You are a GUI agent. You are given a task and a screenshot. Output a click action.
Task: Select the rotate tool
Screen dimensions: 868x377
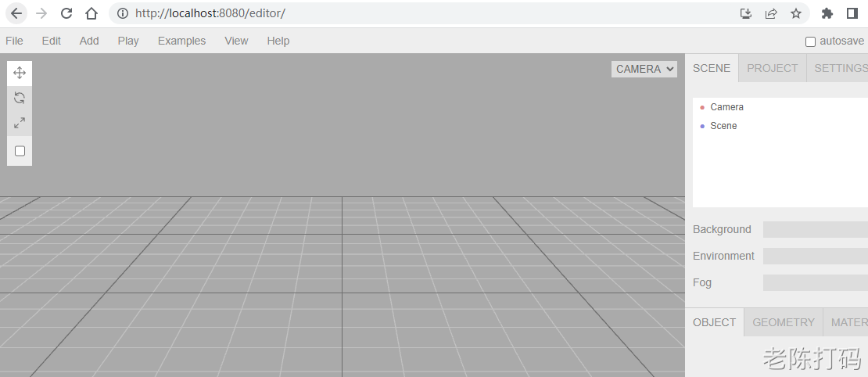[x=20, y=98]
